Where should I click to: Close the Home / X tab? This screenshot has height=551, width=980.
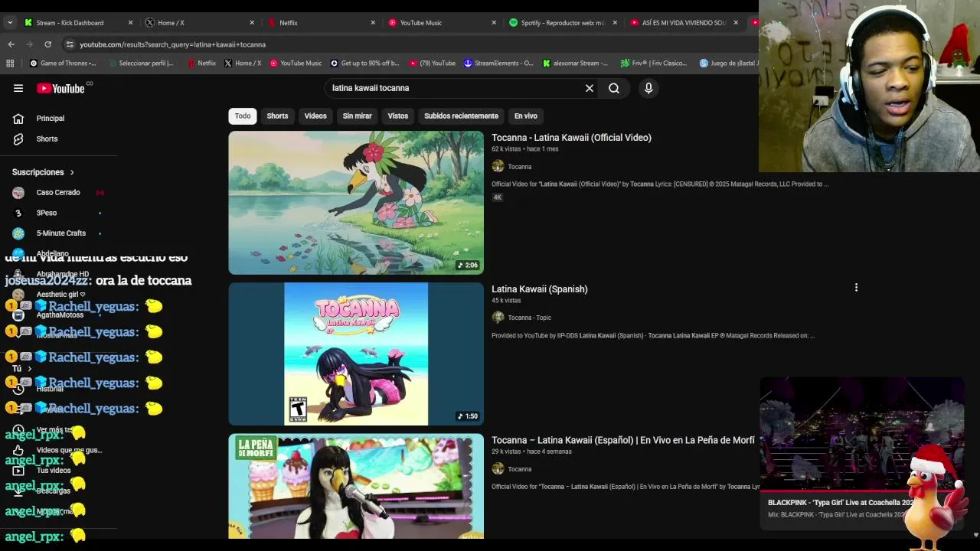tap(252, 23)
